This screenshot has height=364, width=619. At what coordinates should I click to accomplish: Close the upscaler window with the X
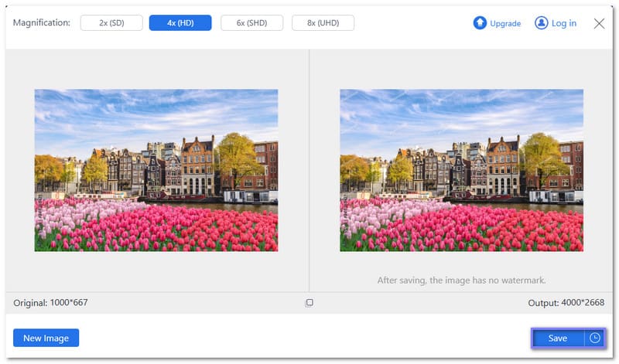[599, 23]
